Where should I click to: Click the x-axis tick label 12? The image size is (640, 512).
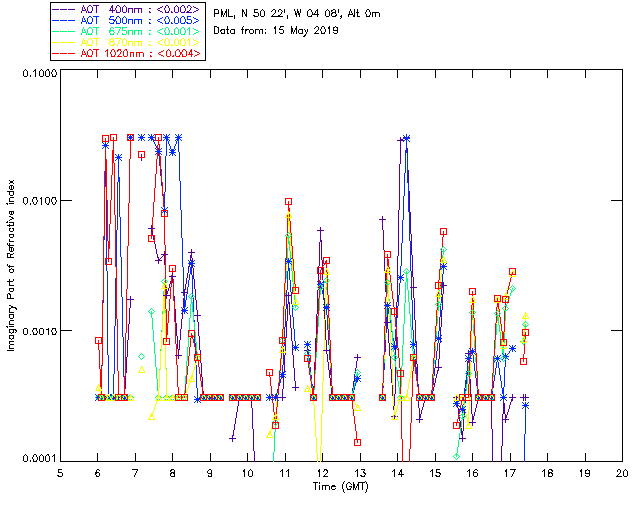[x=322, y=474]
